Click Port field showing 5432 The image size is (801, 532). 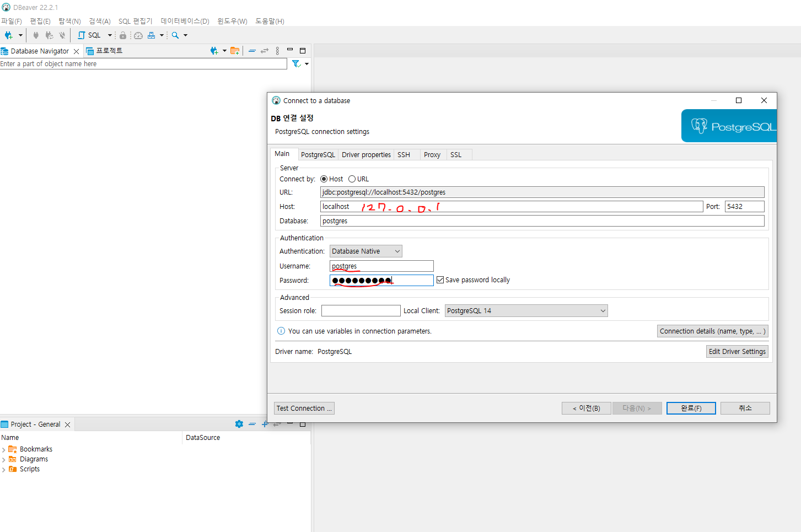tap(744, 207)
